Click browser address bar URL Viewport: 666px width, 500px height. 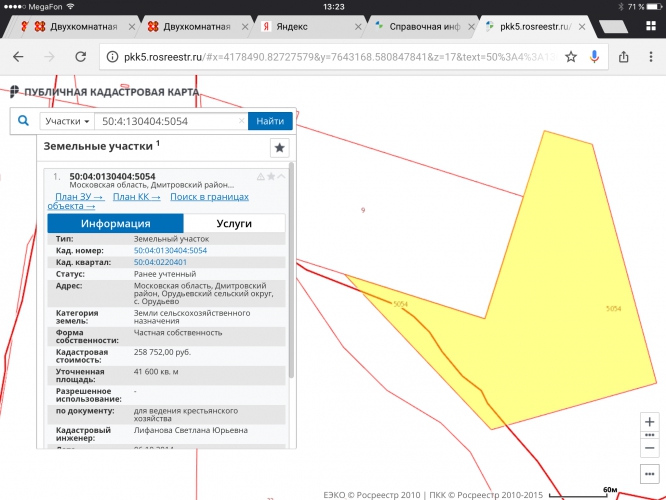coord(340,57)
